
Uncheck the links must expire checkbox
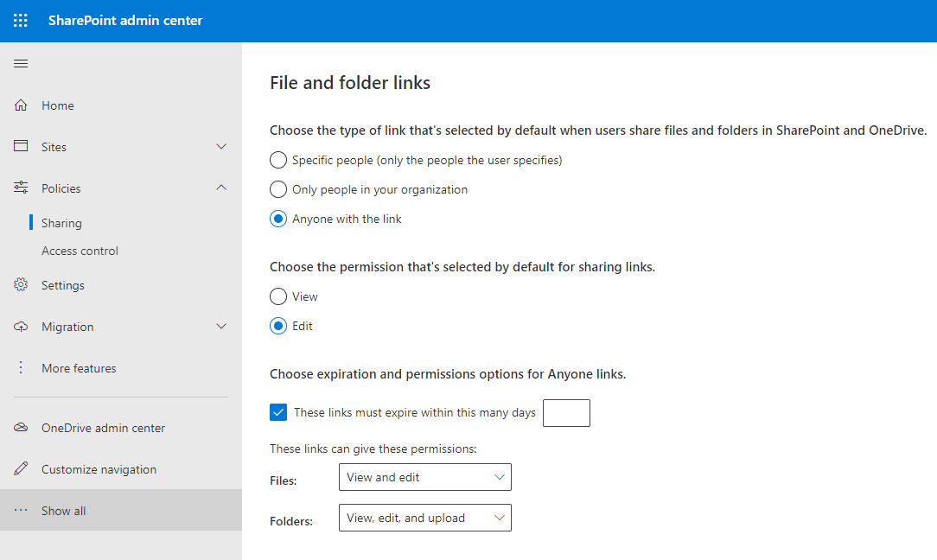pyautogui.click(x=277, y=412)
